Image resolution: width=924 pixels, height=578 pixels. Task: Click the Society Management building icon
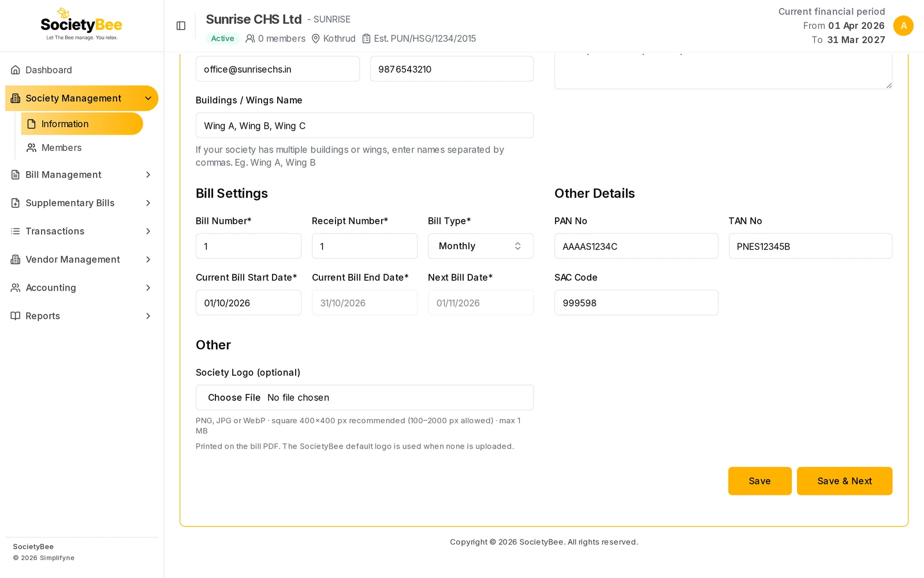pos(16,98)
